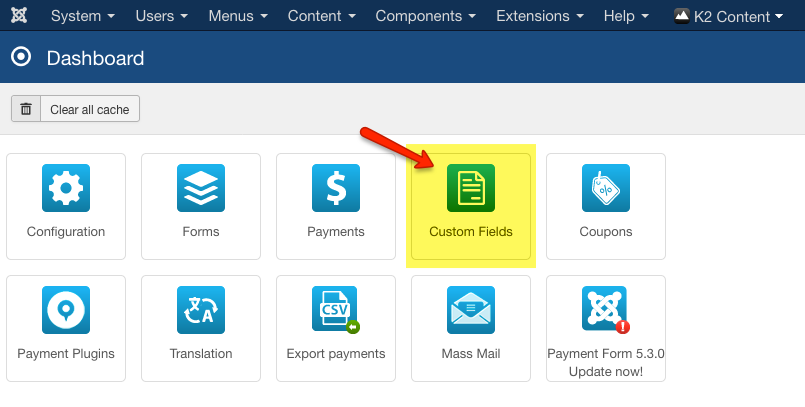The width and height of the screenshot is (805, 407).
Task: Expand the Help dropdown
Action: pos(626,16)
